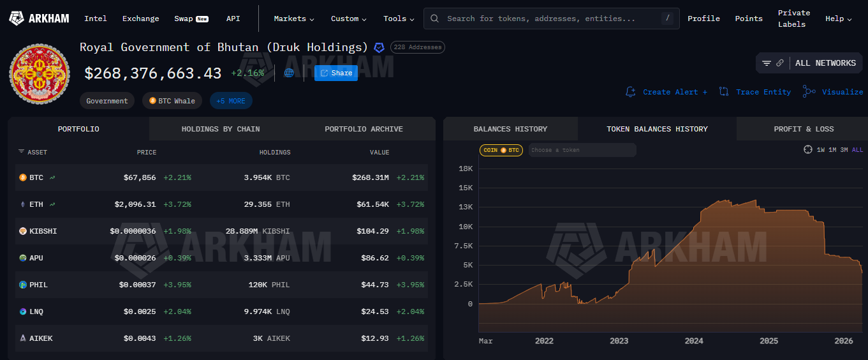Screen dimensions: 868x360
Task: Select the 1M chart range
Action: click(832, 150)
